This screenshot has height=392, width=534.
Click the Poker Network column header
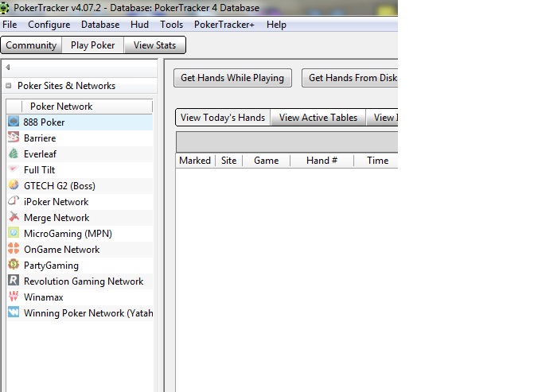(x=87, y=107)
